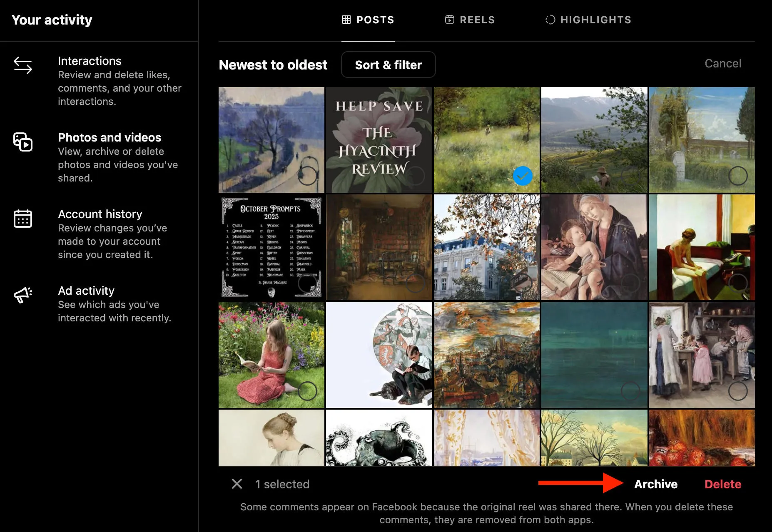
Task: Archive the selected post
Action: (x=655, y=484)
